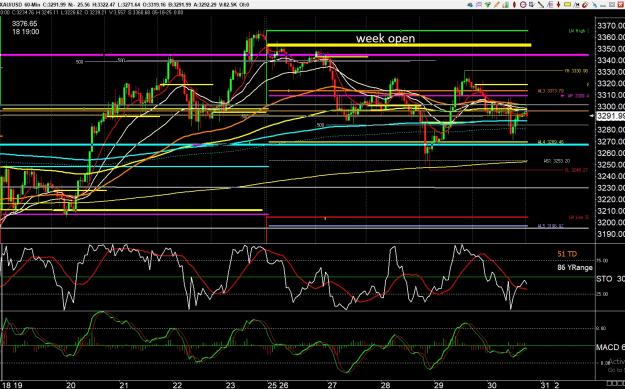The image size is (625, 389).
Task: Click the 3350.00 label on the price scale
Action: click(611, 49)
